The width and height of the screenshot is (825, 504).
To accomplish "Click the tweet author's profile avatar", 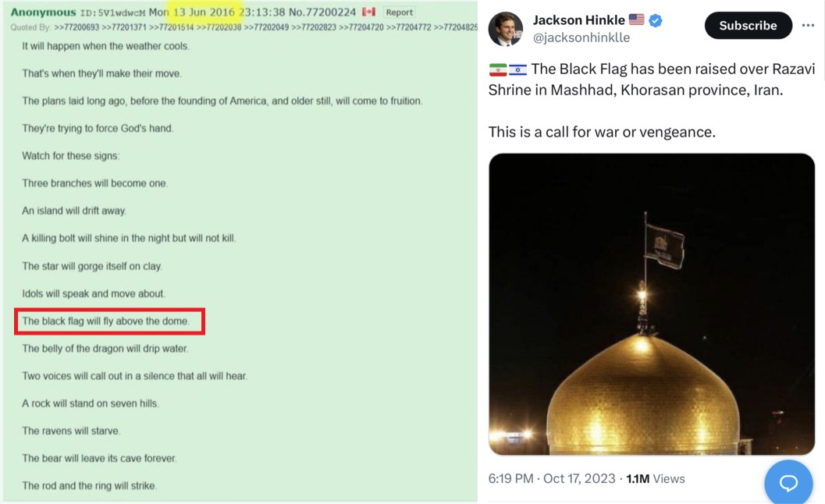I will (x=506, y=29).
